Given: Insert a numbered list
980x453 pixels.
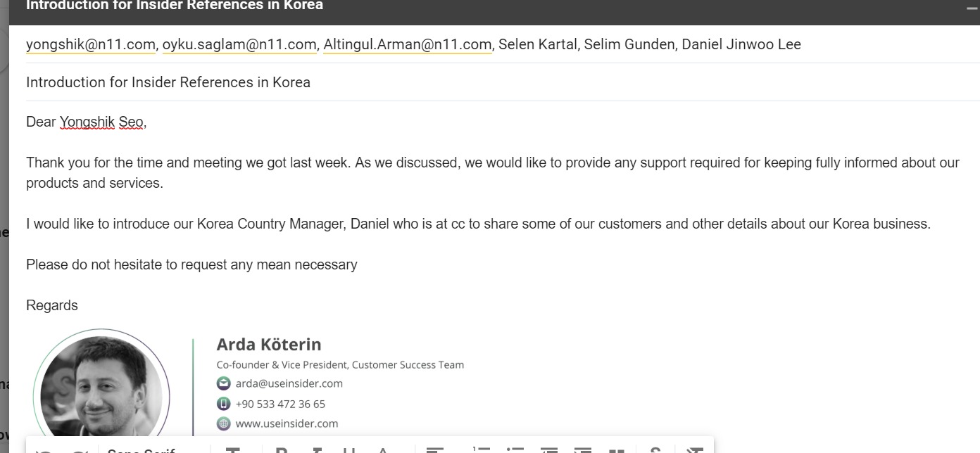Looking at the screenshot, I should click(x=482, y=451).
